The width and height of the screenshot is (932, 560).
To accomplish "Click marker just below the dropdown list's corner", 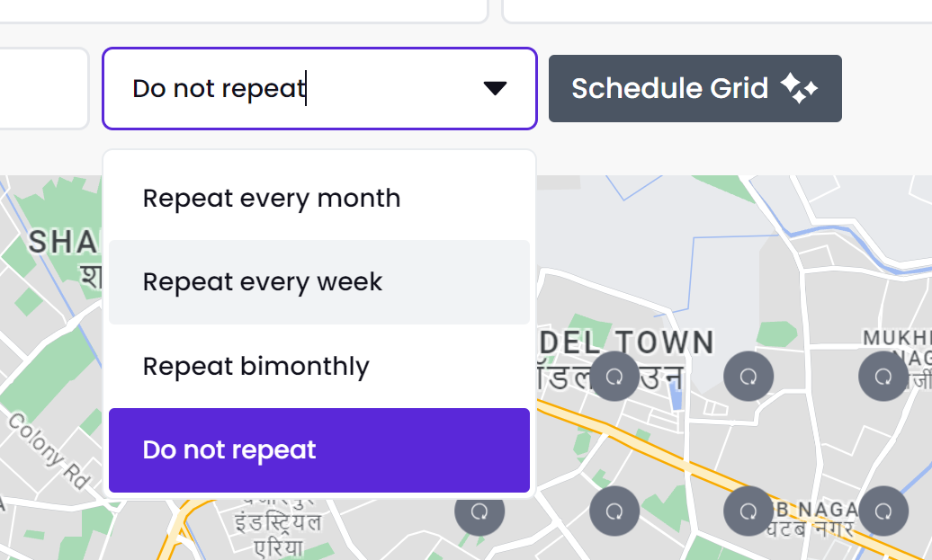I will click(x=479, y=511).
